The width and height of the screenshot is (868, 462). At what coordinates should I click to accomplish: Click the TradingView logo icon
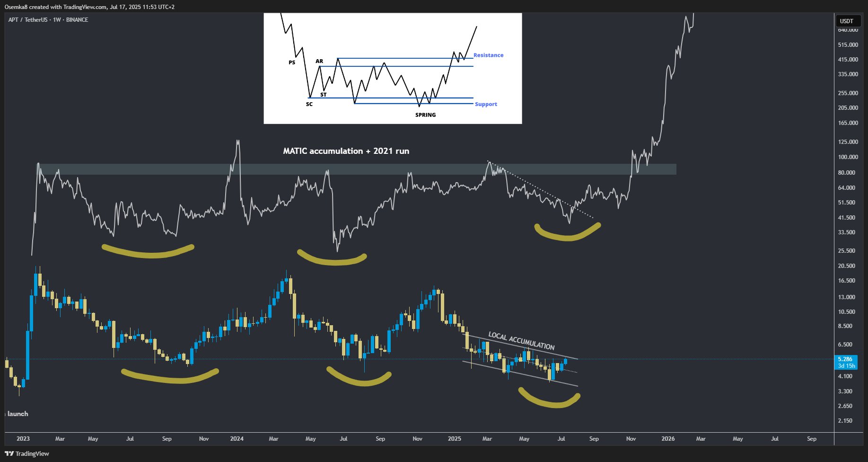[x=10, y=453]
